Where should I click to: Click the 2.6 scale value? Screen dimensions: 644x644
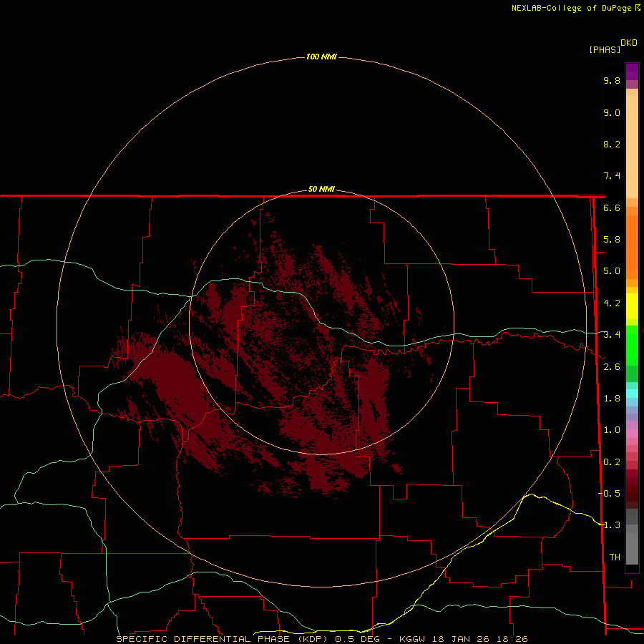[x=612, y=367]
